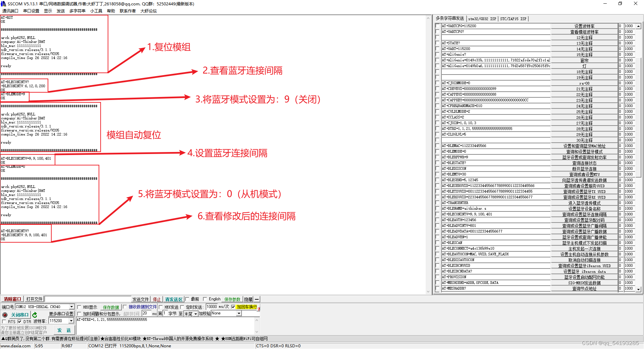Click the receive area scroll down arrow
The height and width of the screenshot is (349, 644).
[428, 291]
